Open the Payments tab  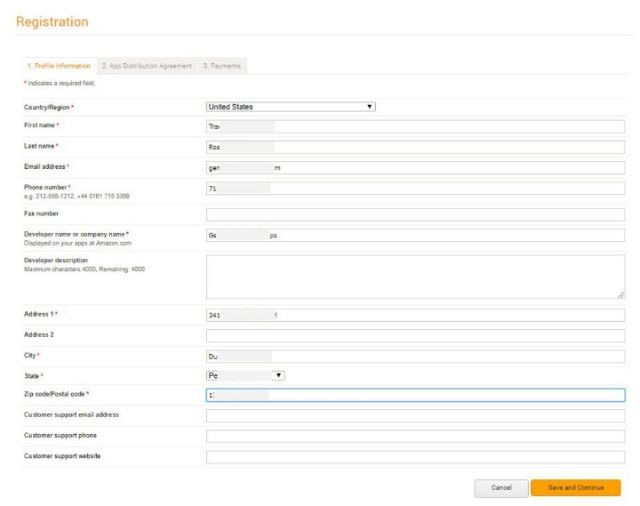pyautogui.click(x=222, y=66)
